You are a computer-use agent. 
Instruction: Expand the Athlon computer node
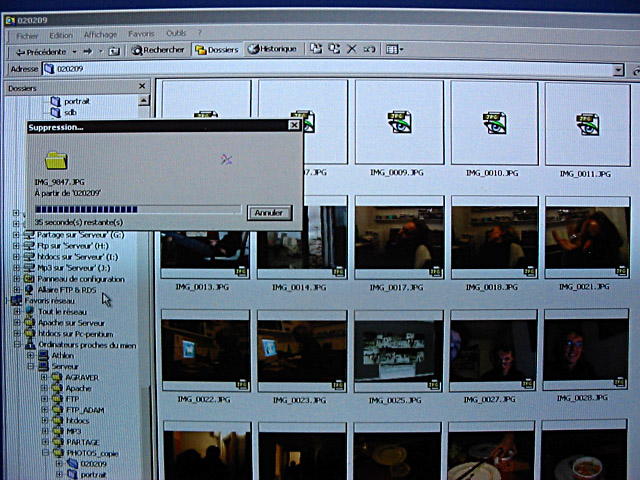pyautogui.click(x=31, y=356)
